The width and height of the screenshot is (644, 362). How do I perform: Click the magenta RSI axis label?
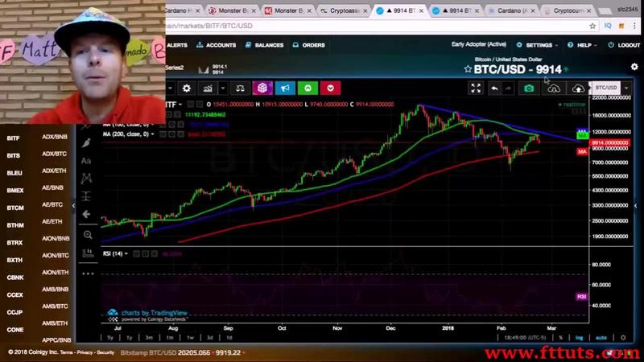[x=581, y=296]
